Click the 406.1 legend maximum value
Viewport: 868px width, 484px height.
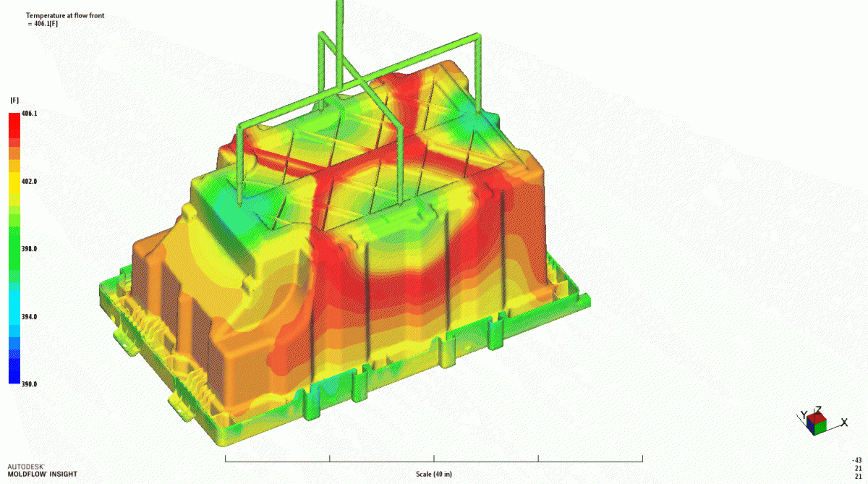click(x=30, y=114)
